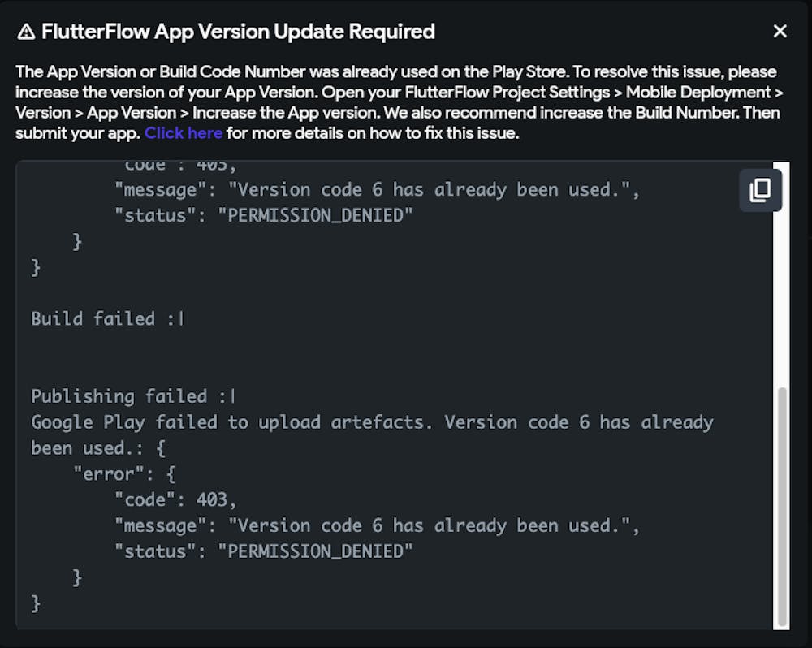
Task: Click the "FlutterFlow App Version Update Required" title
Action: click(x=238, y=32)
